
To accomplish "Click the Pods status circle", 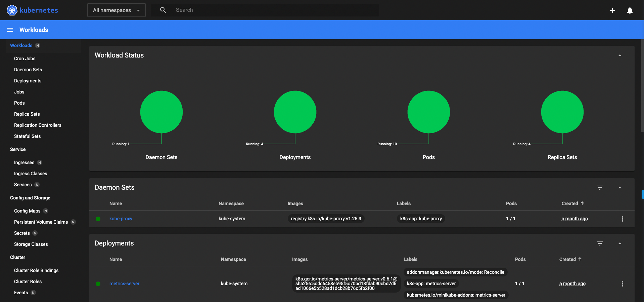I will [x=429, y=112].
